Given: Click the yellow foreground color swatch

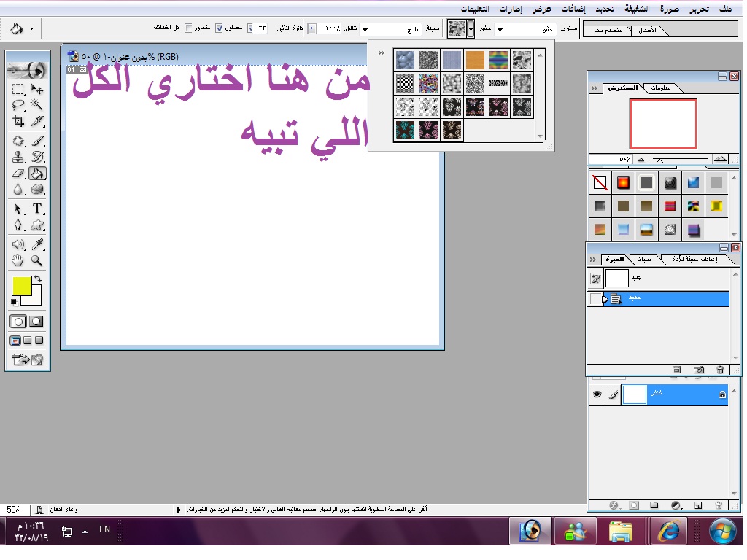Looking at the screenshot, I should pos(21,286).
